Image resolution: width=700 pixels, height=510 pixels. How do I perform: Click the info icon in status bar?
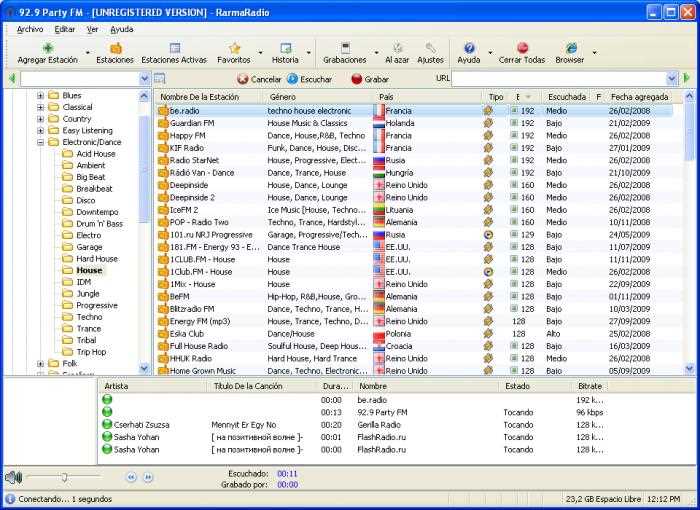click(x=10, y=499)
